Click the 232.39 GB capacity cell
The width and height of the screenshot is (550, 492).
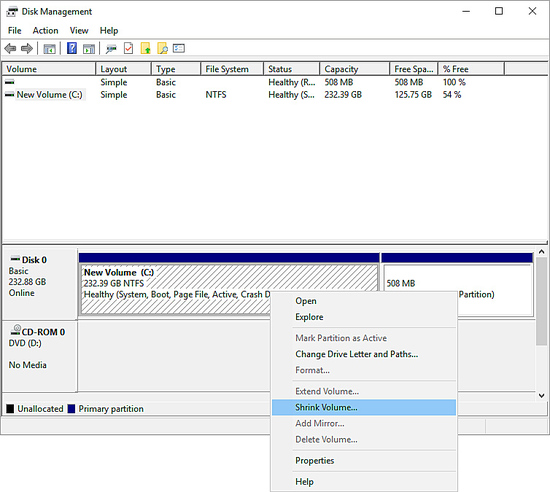pos(343,95)
